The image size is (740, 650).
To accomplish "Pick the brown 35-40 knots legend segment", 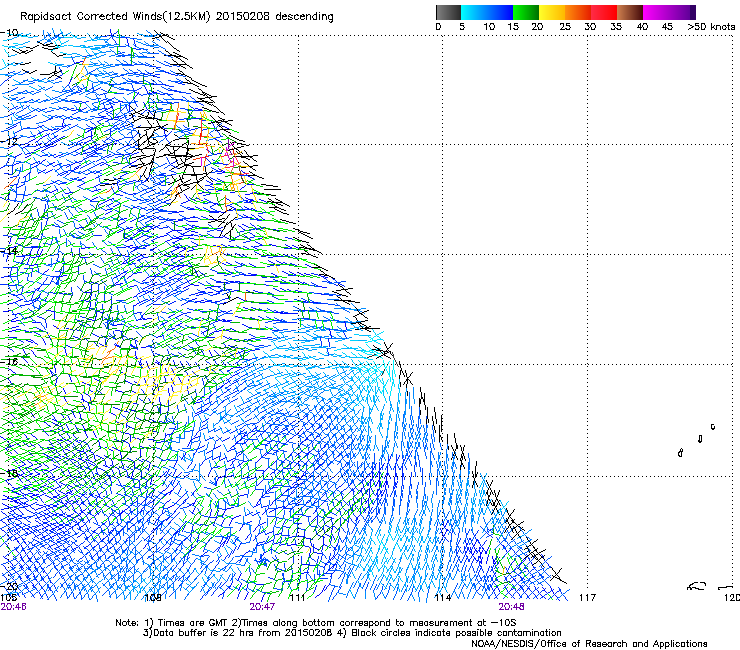I will (630, 12).
